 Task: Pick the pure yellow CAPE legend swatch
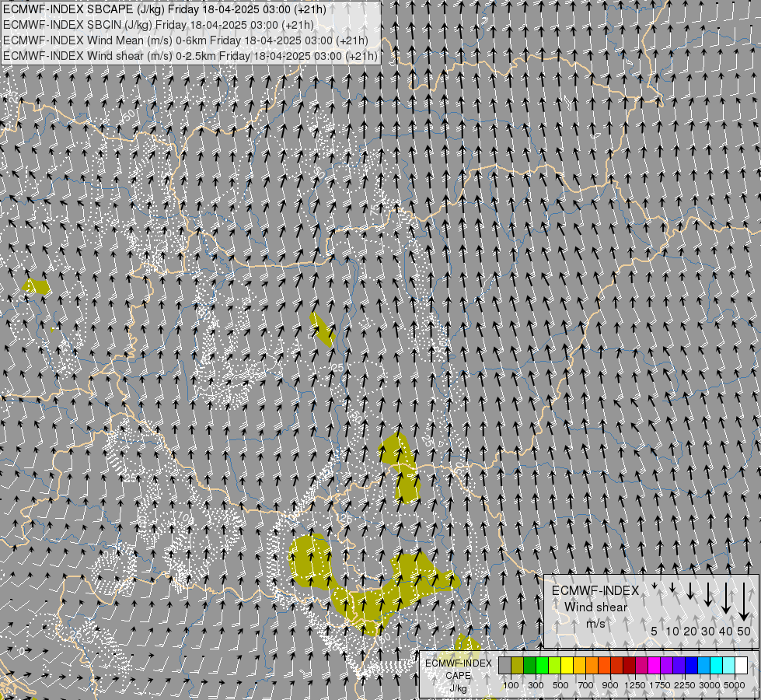click(567, 666)
